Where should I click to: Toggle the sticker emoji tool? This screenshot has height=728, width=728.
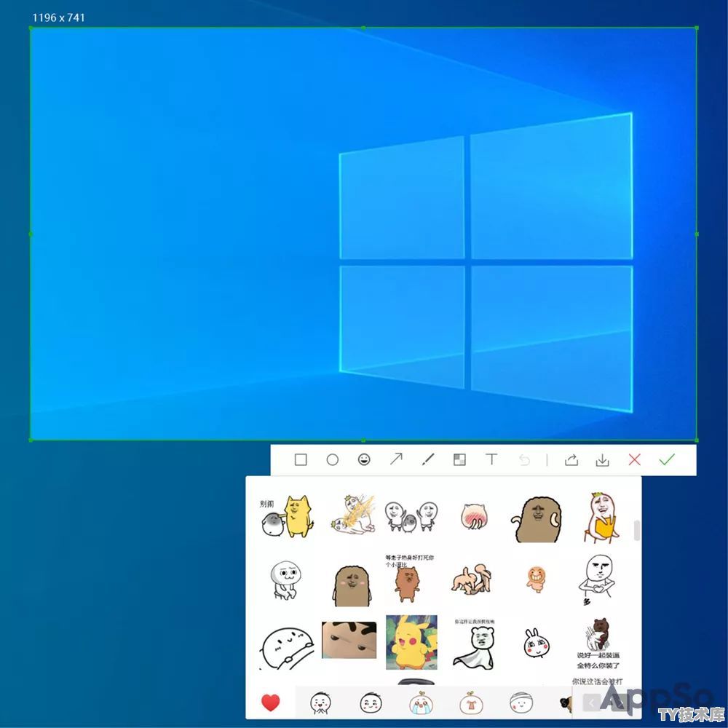point(365,459)
